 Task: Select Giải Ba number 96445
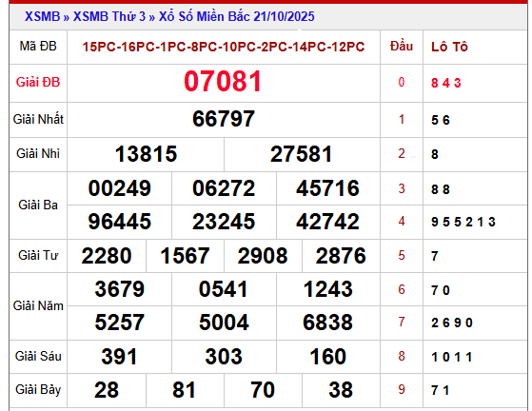(x=119, y=222)
